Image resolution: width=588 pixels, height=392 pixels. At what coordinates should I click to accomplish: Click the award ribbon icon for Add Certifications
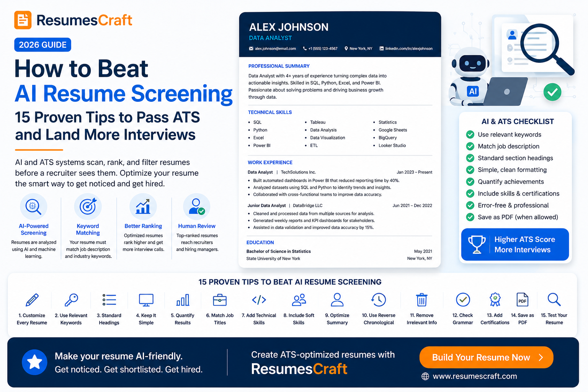[495, 300]
